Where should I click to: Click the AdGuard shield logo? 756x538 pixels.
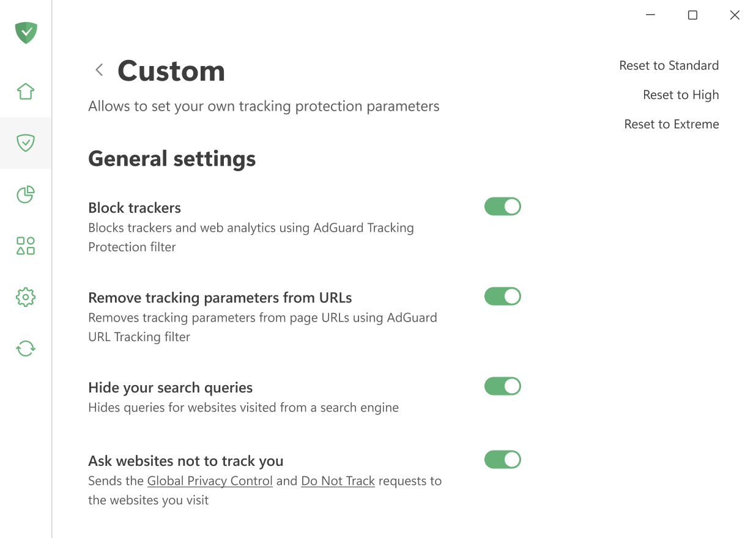(x=26, y=33)
